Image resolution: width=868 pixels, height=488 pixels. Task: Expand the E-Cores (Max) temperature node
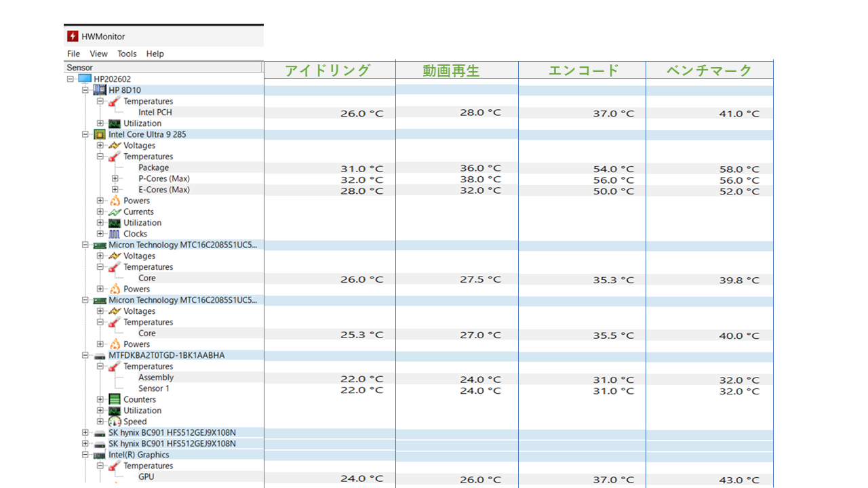(x=115, y=190)
